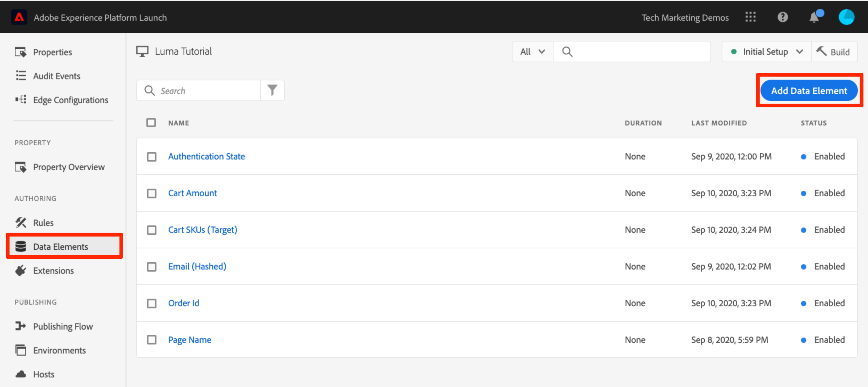Click the Adobe logo icon
868x387 pixels.
click(x=19, y=17)
